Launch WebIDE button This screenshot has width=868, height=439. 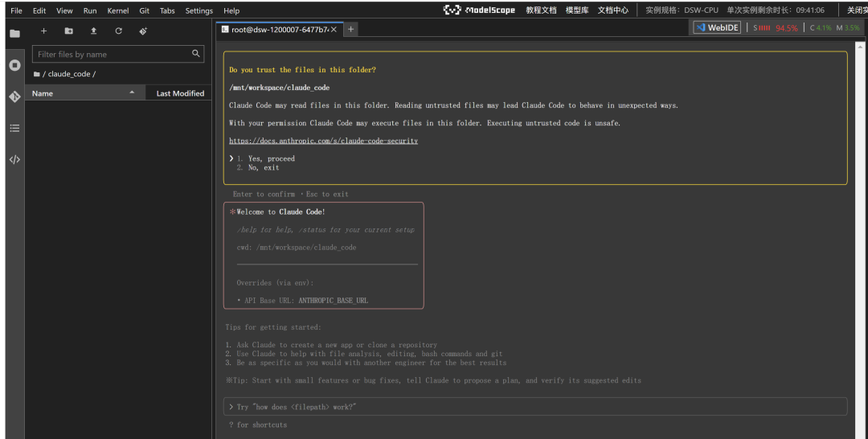click(717, 27)
